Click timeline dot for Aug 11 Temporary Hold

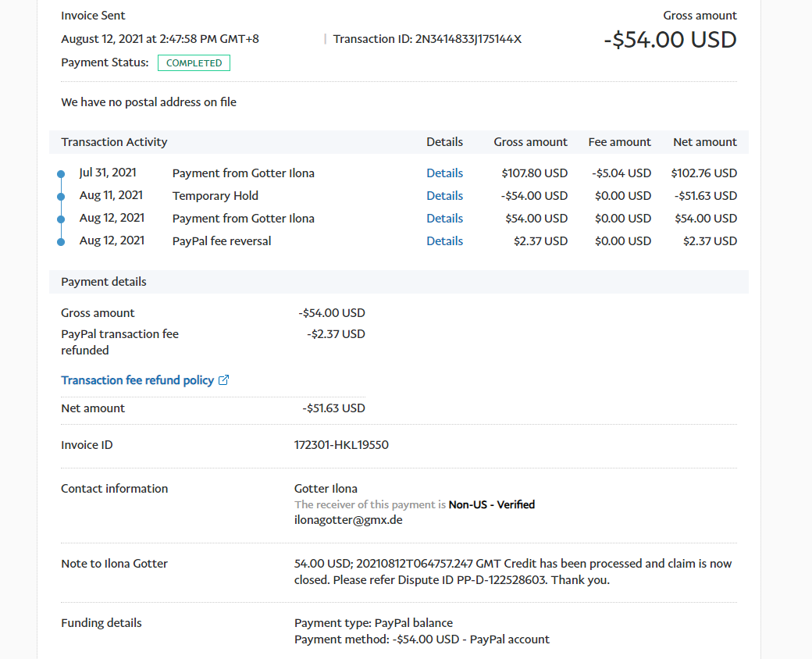(x=61, y=197)
